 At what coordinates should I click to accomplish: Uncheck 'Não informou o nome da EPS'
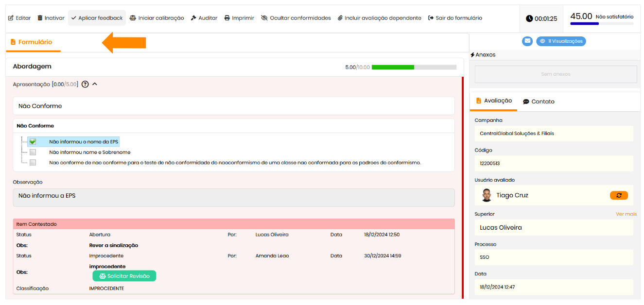(33, 142)
